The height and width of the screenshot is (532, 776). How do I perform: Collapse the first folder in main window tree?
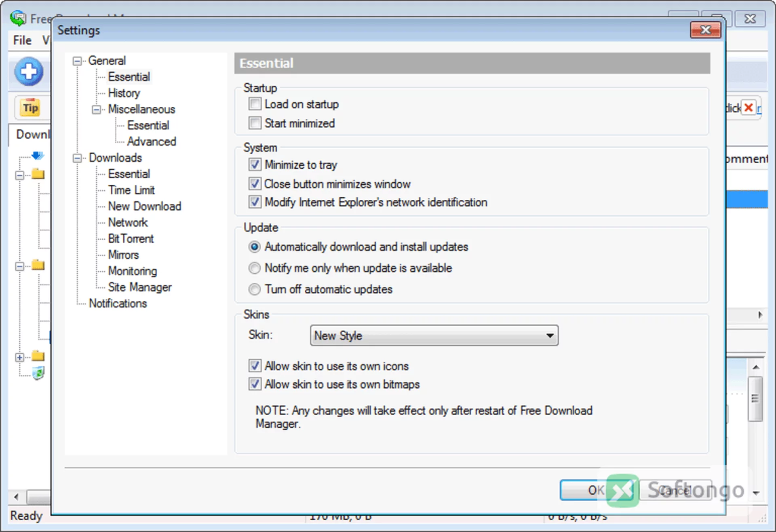[x=19, y=175]
